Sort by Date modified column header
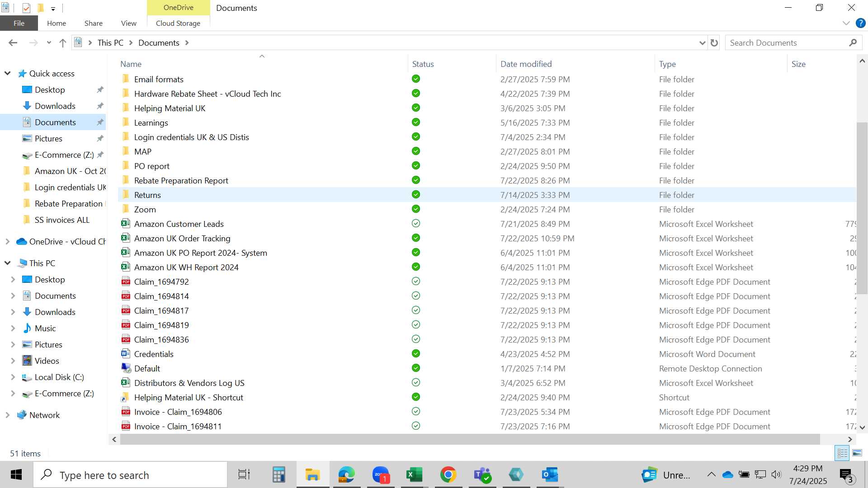 pyautogui.click(x=526, y=64)
